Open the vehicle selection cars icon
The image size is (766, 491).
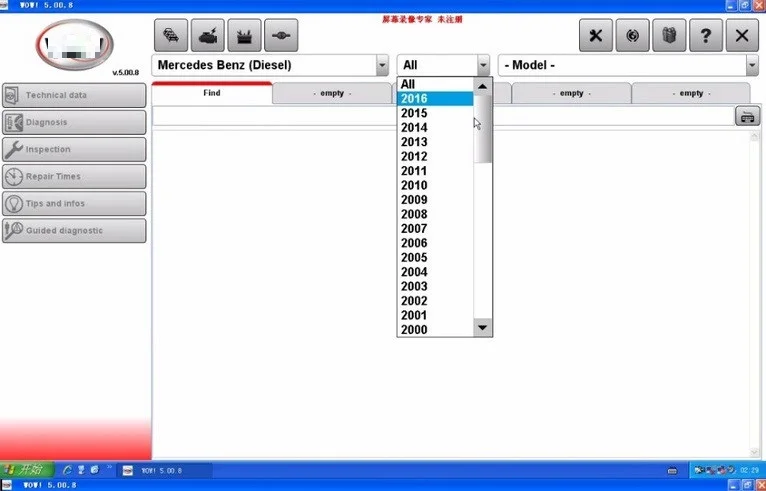click(171, 36)
